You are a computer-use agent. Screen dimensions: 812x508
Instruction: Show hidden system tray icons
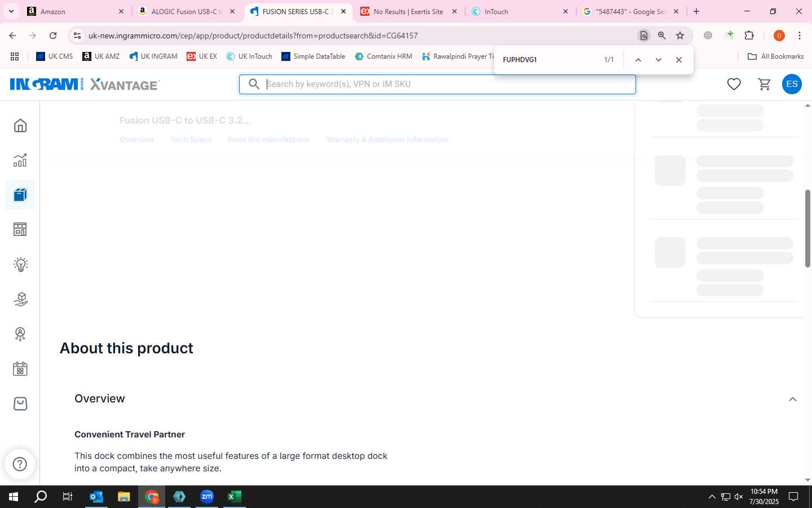pyautogui.click(x=712, y=497)
